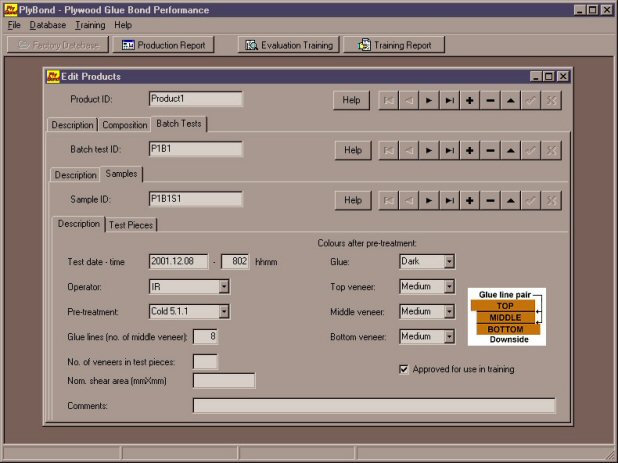Click the Training Report button
This screenshot has width=618, height=463.
coord(394,45)
